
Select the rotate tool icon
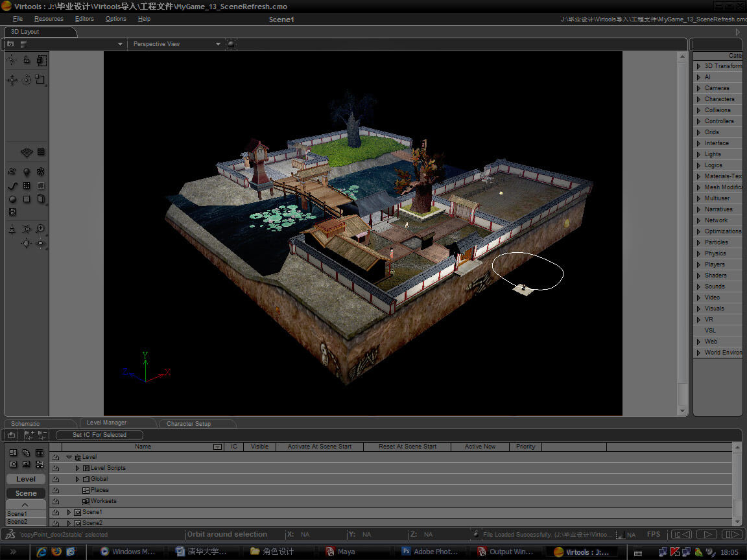[27, 80]
